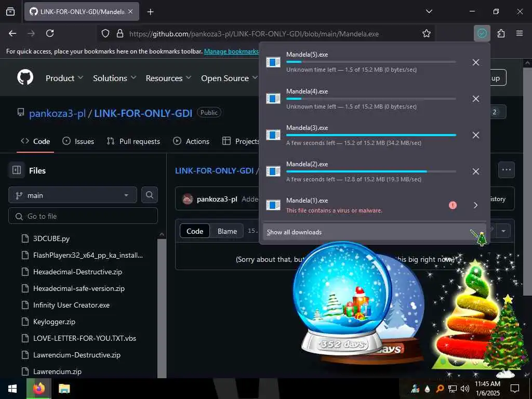The image size is (532, 399).
Task: Open Keylogger.zip in file tree
Action: (x=54, y=322)
